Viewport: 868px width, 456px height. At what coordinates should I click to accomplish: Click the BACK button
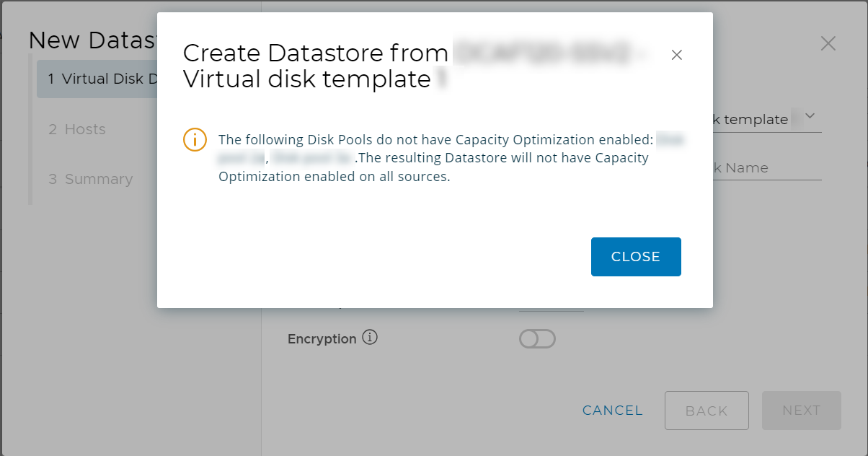pos(707,411)
